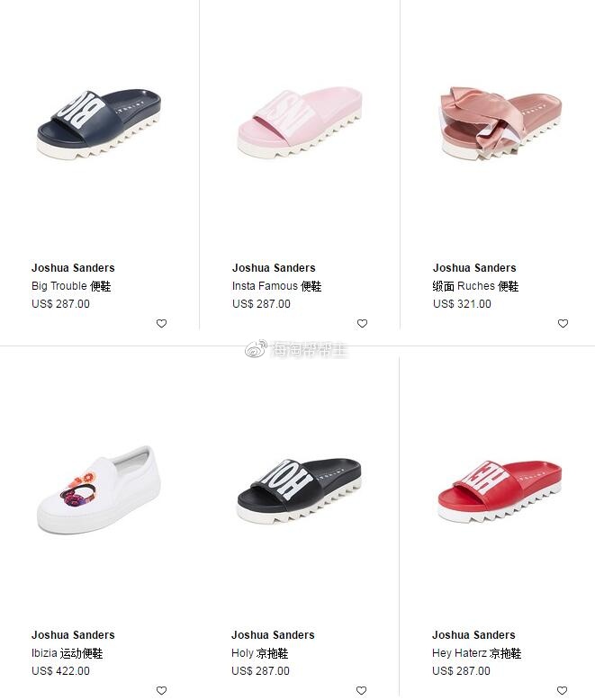
Task: Click heart icon for Insta Famous slide
Action: 362,323
